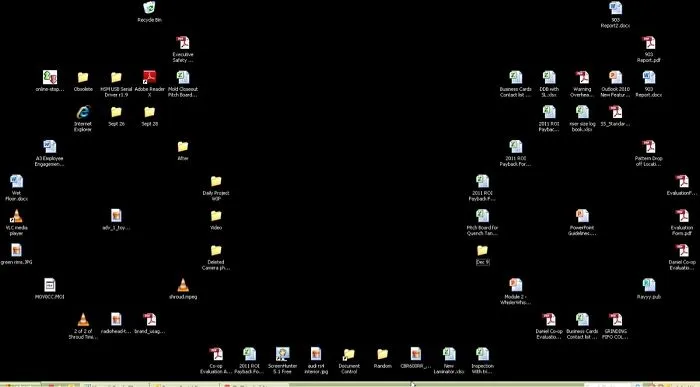Image resolution: width=700 pixels, height=387 pixels.
Task: Select the green rims.JPG image
Action: [17, 250]
